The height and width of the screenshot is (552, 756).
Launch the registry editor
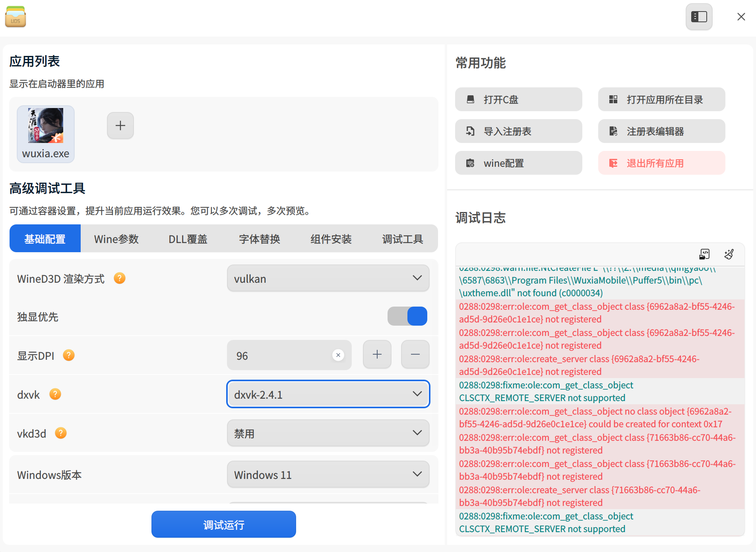(x=661, y=131)
